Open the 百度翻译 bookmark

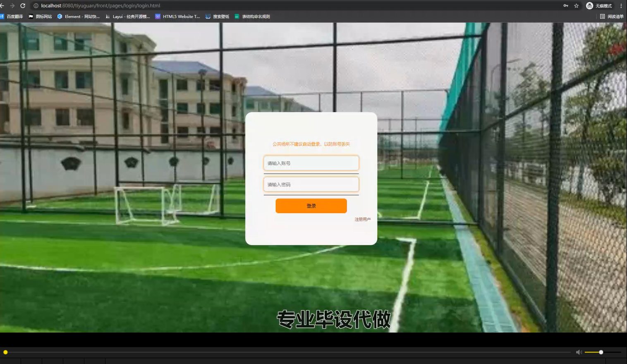pyautogui.click(x=12, y=17)
